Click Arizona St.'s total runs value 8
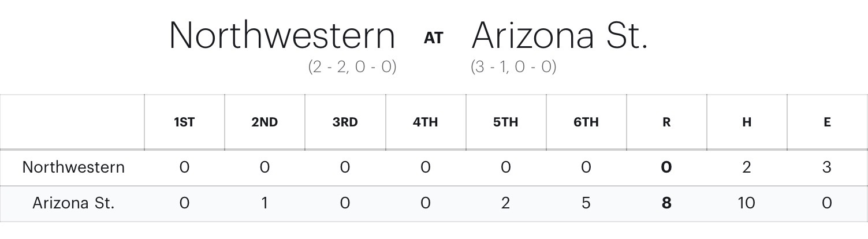 click(666, 203)
